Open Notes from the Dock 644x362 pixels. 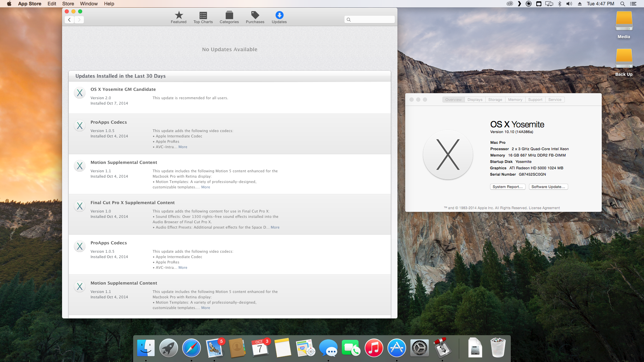tap(283, 348)
